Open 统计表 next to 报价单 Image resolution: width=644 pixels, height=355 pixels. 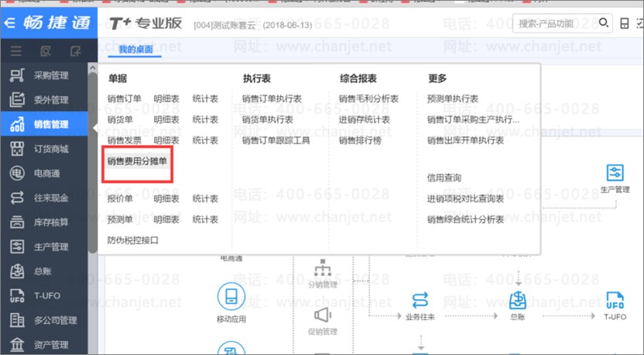coord(205,198)
